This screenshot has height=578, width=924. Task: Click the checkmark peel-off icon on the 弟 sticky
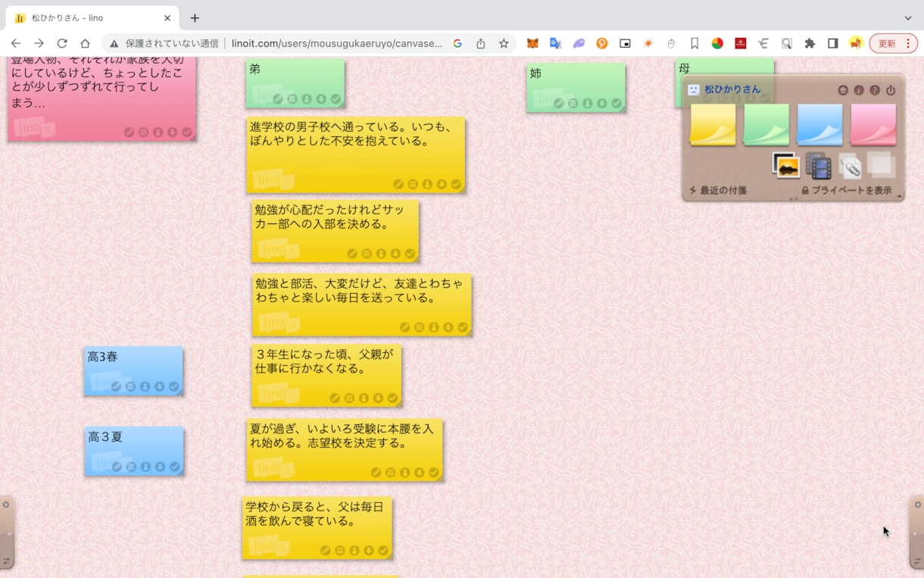tap(336, 99)
